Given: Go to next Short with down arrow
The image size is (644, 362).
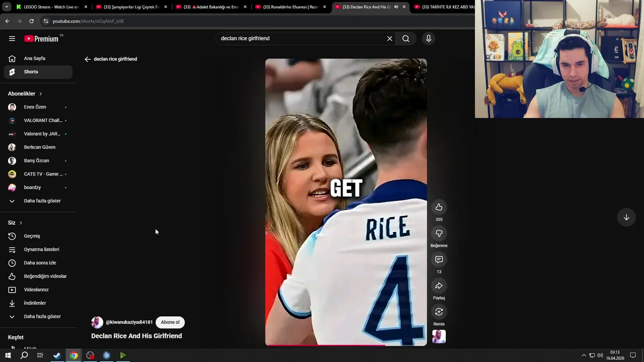Looking at the screenshot, I should pyautogui.click(x=626, y=218).
